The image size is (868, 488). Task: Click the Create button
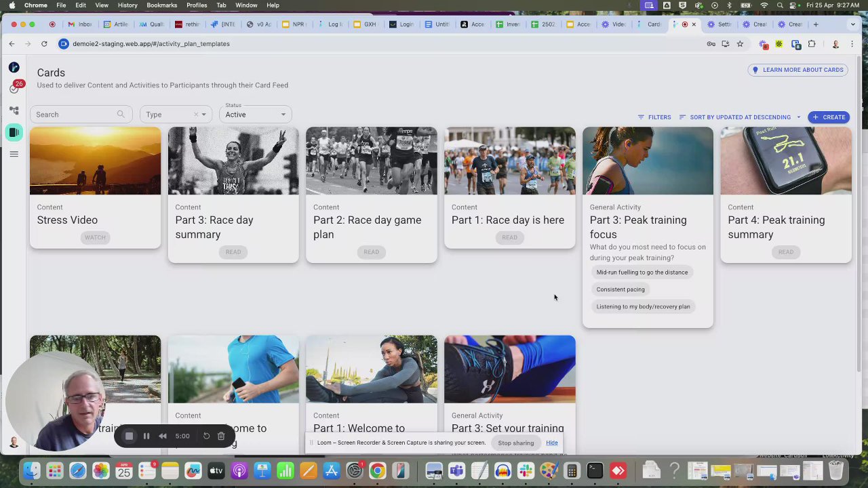[829, 117]
